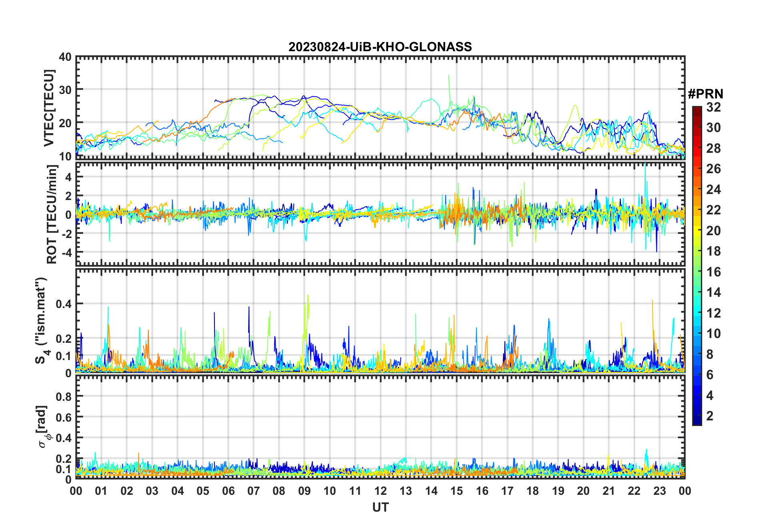Screen dimensions: 761x532
Task: Click the 06 hour tick on the UT axis
Action: pyautogui.click(x=228, y=491)
